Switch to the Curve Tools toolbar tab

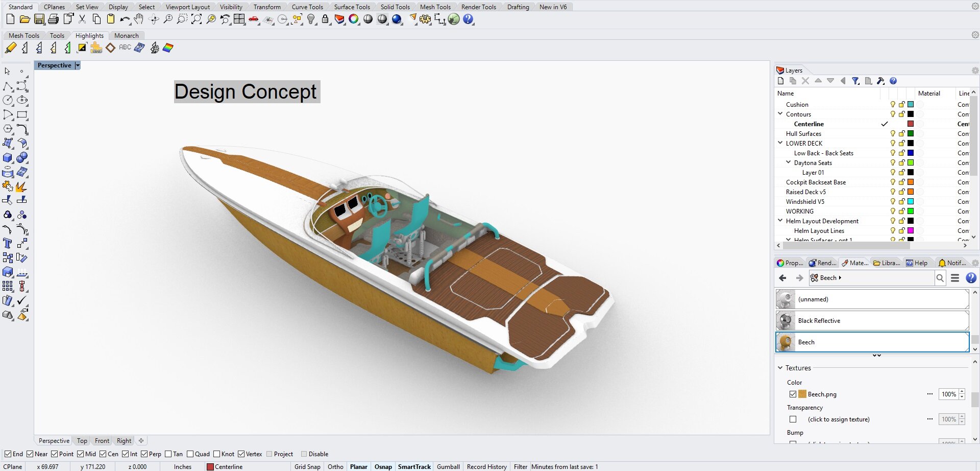[x=307, y=7]
